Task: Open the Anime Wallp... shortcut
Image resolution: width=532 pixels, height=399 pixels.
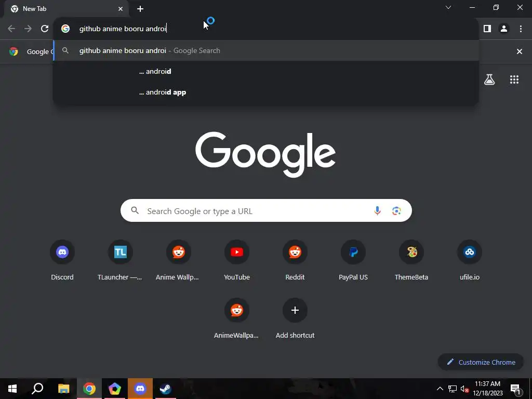Action: tap(179, 261)
